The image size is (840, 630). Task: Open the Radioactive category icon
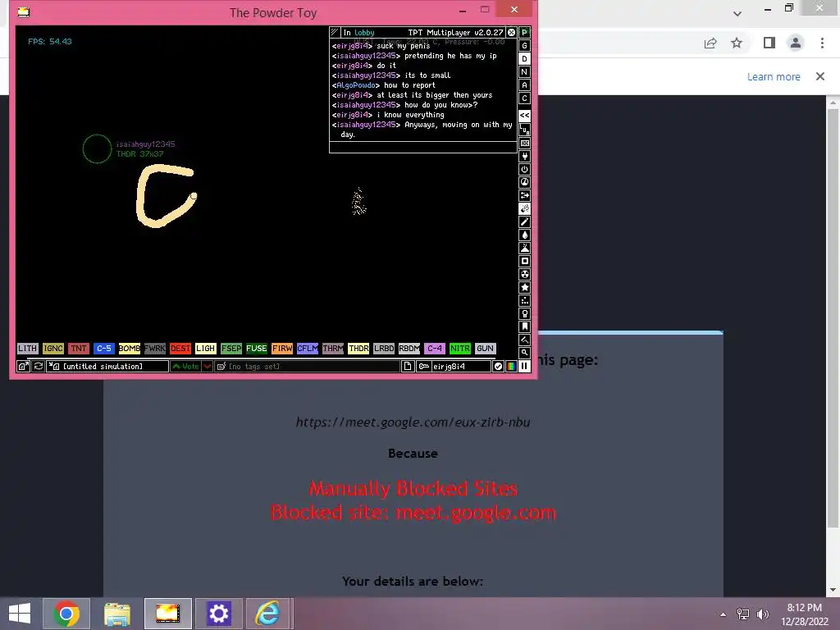[x=524, y=274]
